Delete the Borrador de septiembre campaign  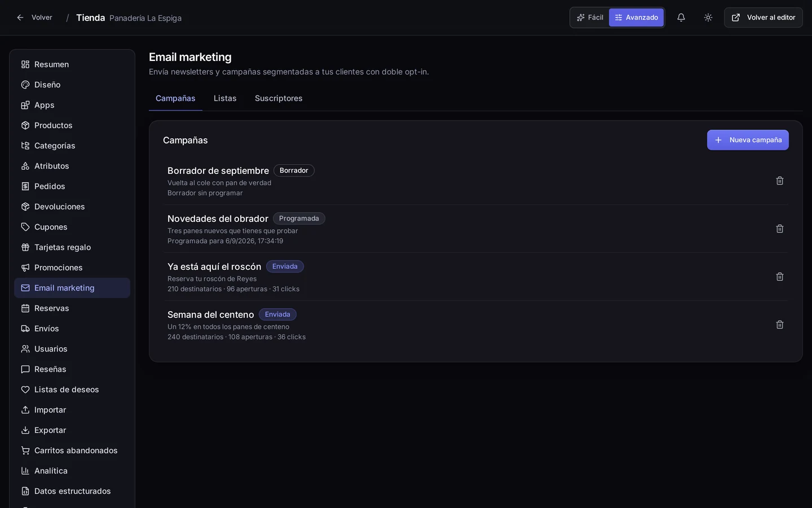tap(780, 181)
